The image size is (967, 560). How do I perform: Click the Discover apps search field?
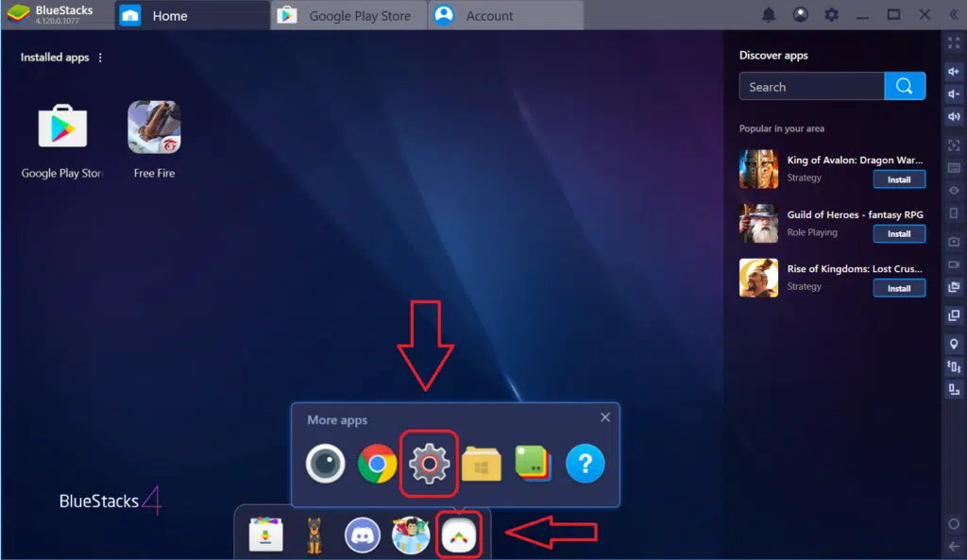click(x=812, y=87)
